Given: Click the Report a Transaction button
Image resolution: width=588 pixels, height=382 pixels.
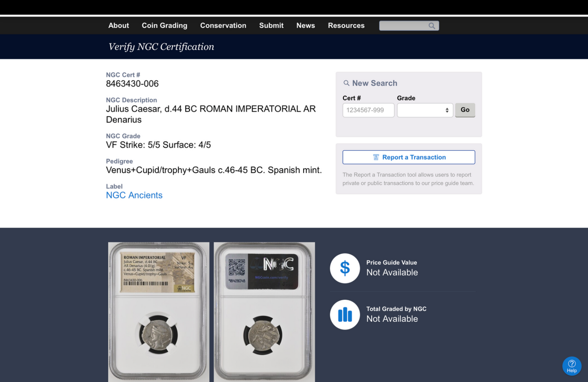Looking at the screenshot, I should 409,157.
